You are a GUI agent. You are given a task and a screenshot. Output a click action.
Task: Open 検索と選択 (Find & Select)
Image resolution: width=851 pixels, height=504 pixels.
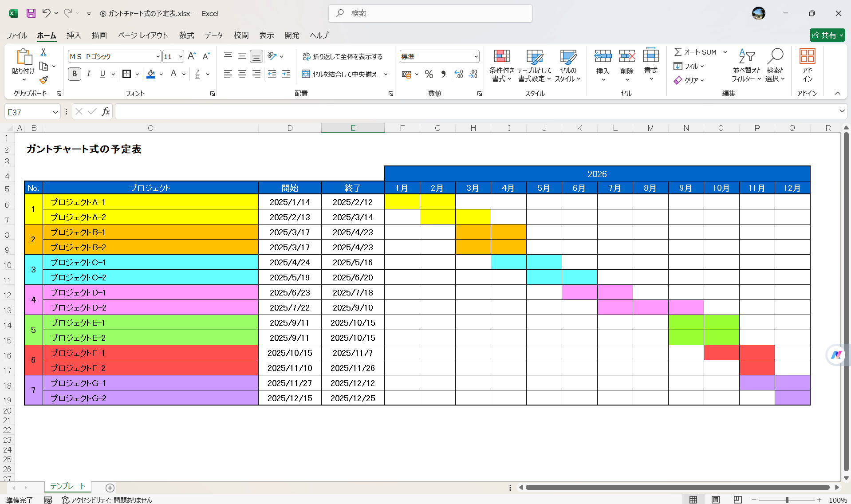(775, 66)
